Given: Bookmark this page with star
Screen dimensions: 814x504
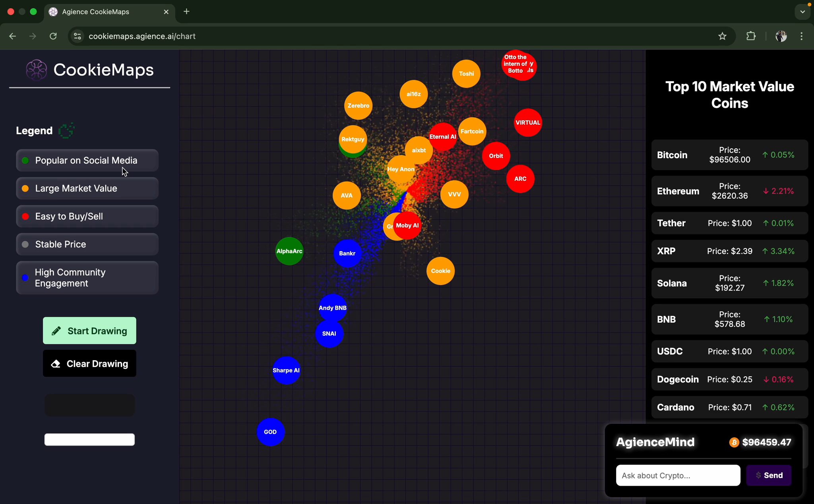Looking at the screenshot, I should (x=722, y=36).
